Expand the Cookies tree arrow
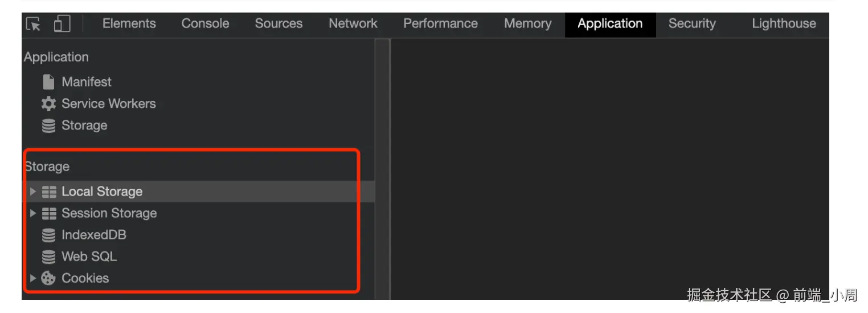This screenshot has height=313, width=868. coord(33,278)
